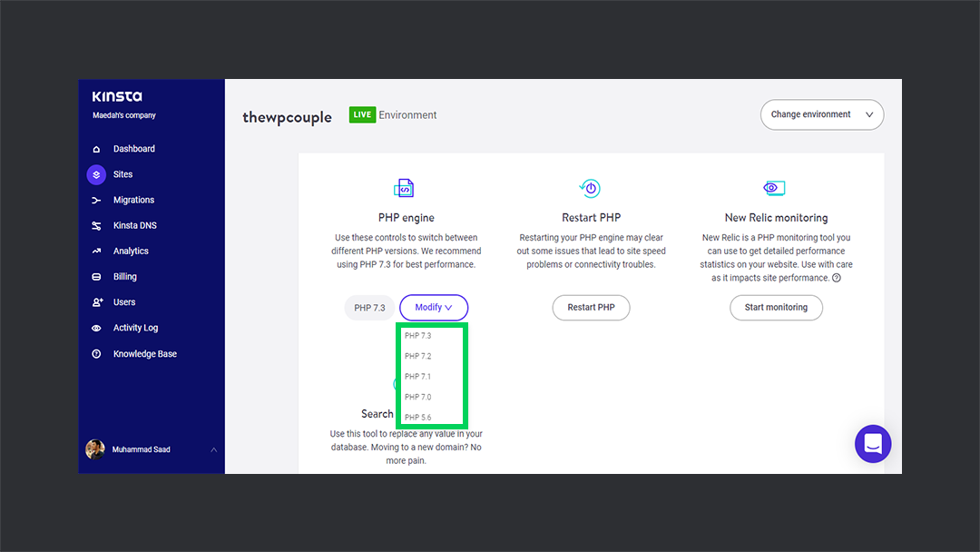
Task: Click the LIVE environment badge
Action: click(x=362, y=115)
